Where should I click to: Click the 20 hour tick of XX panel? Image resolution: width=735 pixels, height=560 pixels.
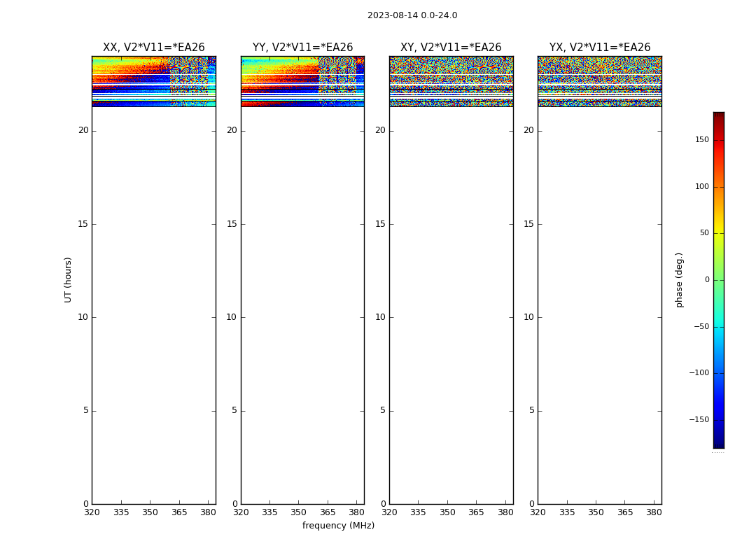pyautogui.click(x=83, y=130)
